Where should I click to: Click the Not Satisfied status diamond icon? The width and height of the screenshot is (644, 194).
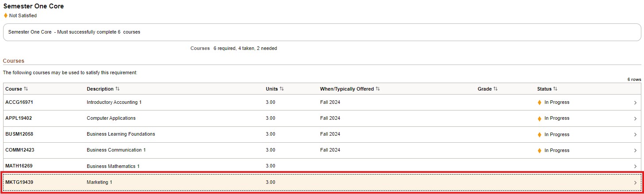tap(6, 15)
